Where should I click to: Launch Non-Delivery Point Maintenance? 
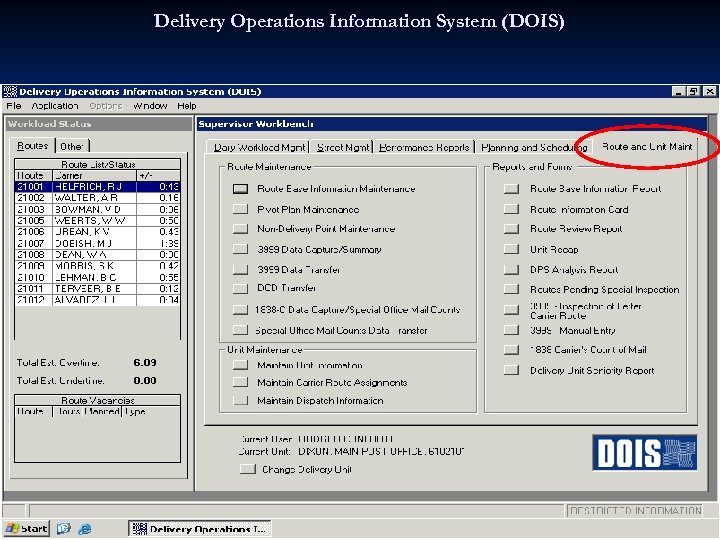(240, 229)
